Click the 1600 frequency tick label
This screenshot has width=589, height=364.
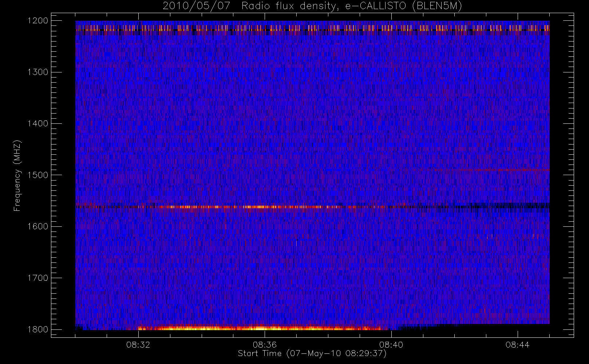(x=38, y=226)
